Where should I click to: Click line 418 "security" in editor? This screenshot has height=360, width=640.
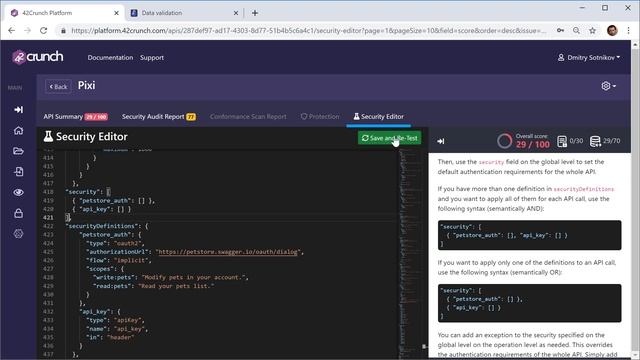87,191
